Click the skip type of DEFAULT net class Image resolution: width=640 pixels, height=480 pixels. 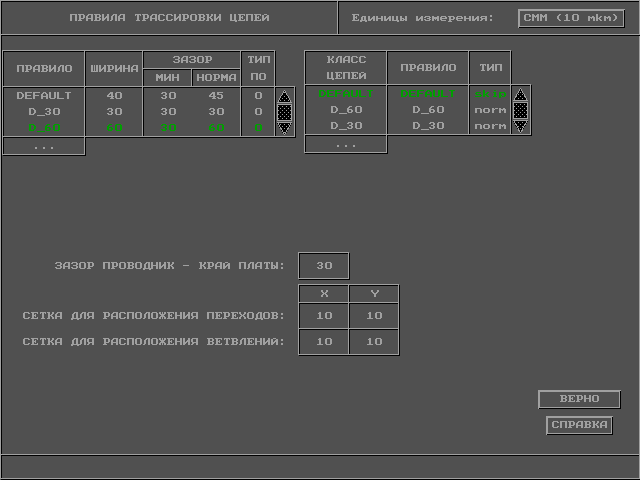[490, 93]
